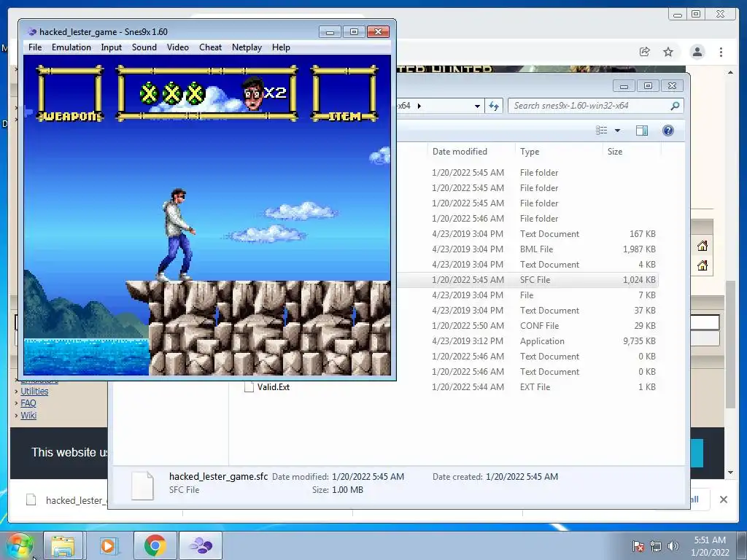Open the Utilities link on the web page
Image resolution: width=747 pixels, height=560 pixels.
(x=34, y=392)
